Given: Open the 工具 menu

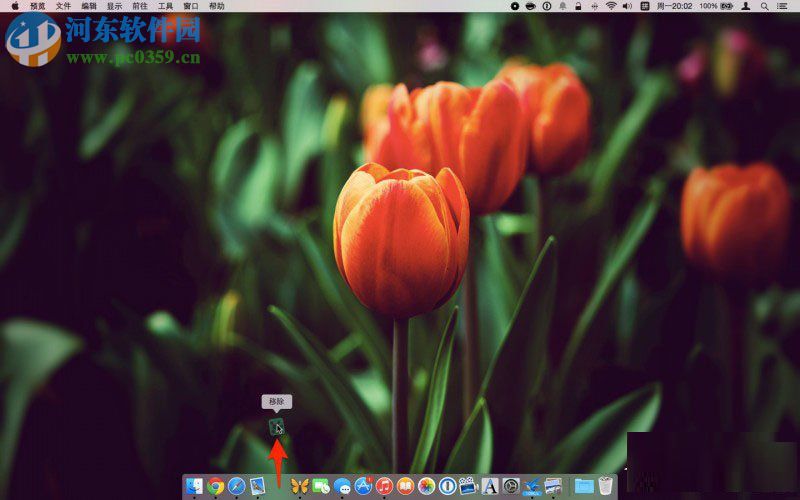Looking at the screenshot, I should (165, 6).
